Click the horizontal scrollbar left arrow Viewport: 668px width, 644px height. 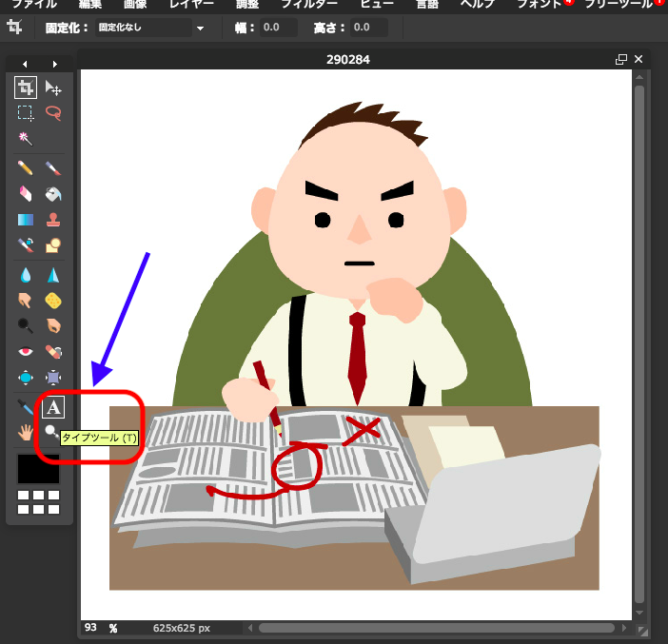pos(250,628)
